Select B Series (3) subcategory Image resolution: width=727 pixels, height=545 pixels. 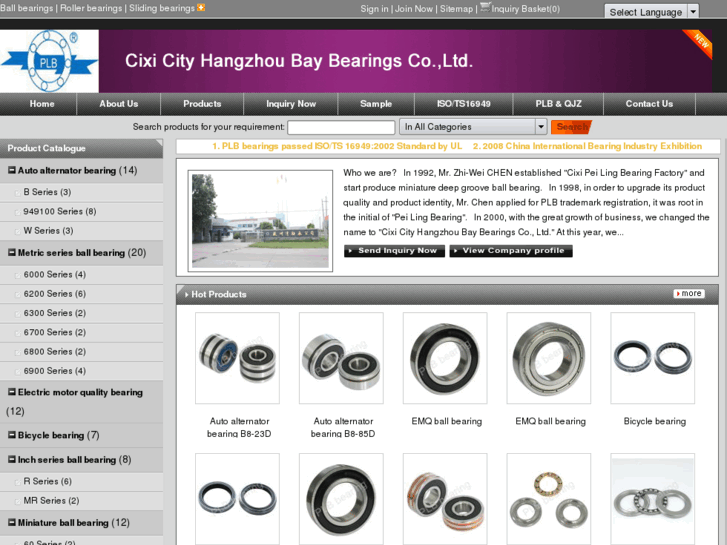[47, 192]
